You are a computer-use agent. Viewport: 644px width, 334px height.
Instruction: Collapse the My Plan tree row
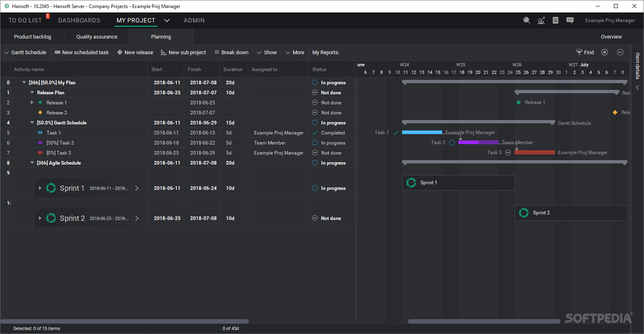tap(24, 82)
